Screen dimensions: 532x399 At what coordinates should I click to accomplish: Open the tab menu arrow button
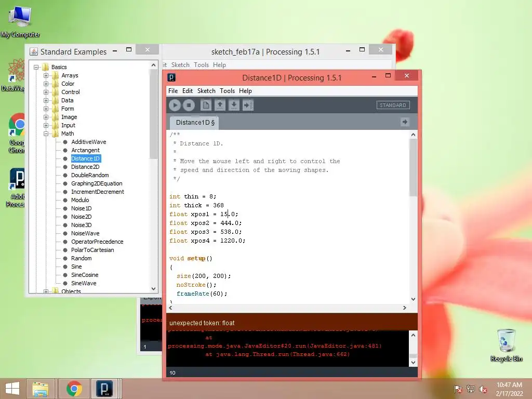coord(405,122)
